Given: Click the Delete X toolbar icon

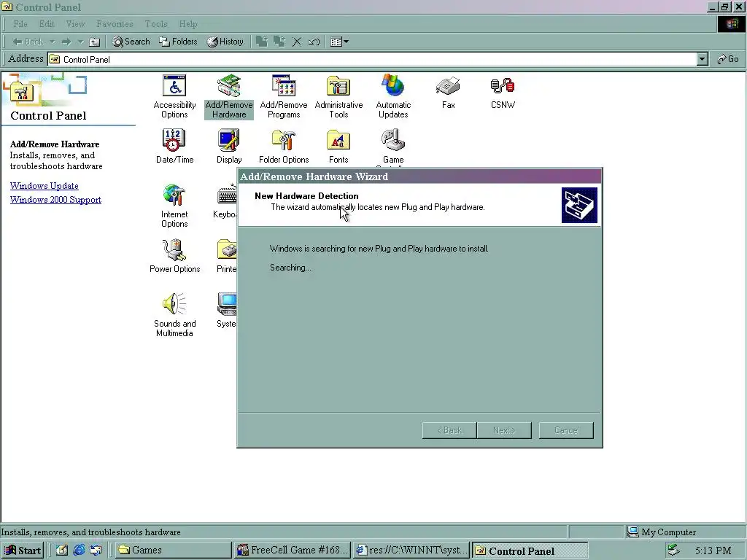Looking at the screenshot, I should point(296,42).
